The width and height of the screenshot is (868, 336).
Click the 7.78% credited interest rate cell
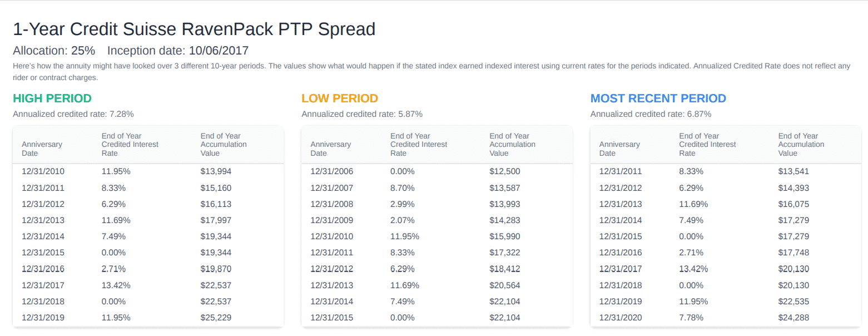pos(691,318)
